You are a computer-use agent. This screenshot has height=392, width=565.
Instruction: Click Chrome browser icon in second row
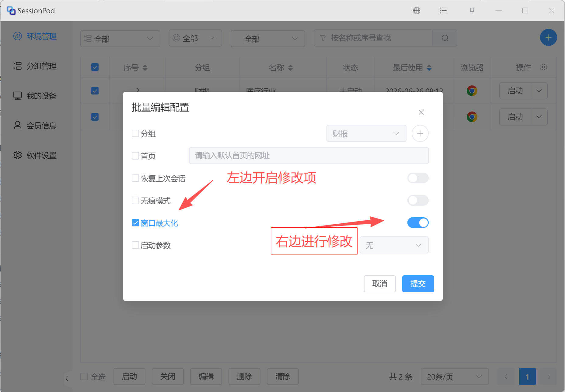point(472,117)
